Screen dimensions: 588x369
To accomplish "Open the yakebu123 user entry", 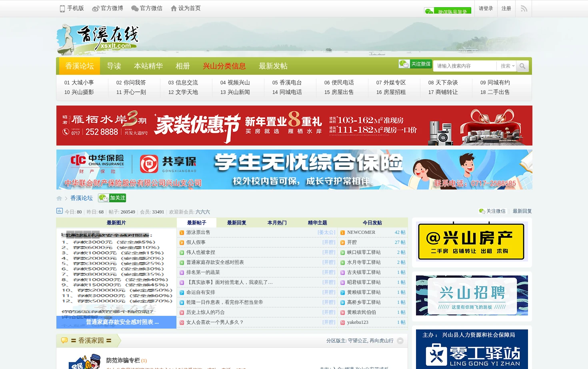I will (x=358, y=322).
